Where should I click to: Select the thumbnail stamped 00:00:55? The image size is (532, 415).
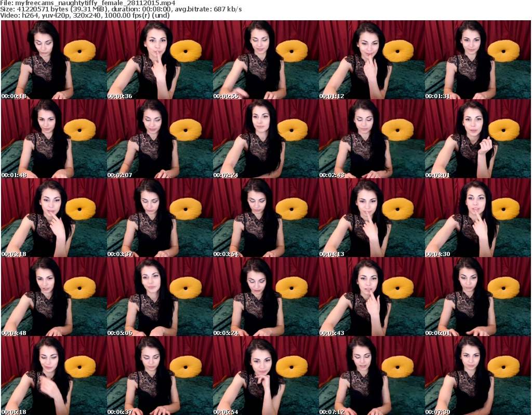point(265,60)
